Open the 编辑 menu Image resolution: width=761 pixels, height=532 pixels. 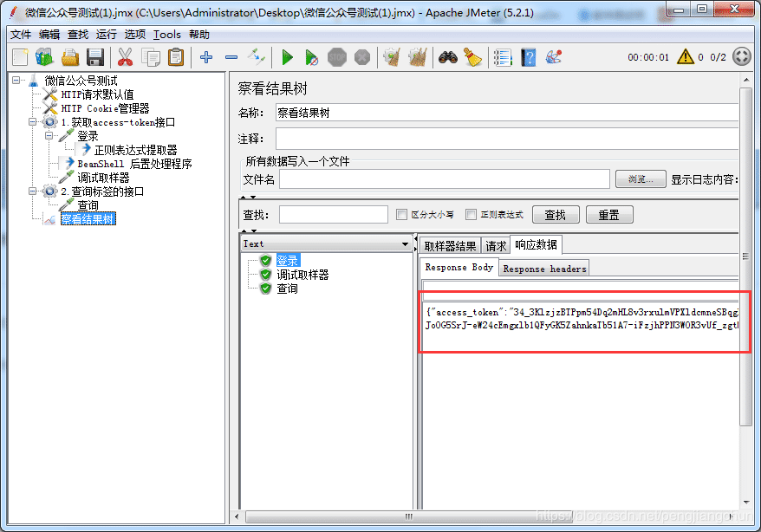(49, 35)
